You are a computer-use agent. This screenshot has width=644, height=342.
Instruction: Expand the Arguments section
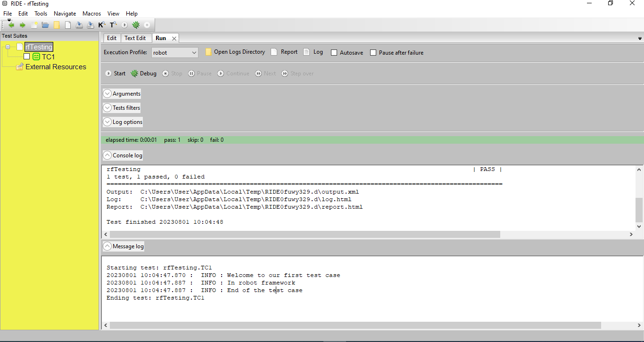(x=122, y=94)
